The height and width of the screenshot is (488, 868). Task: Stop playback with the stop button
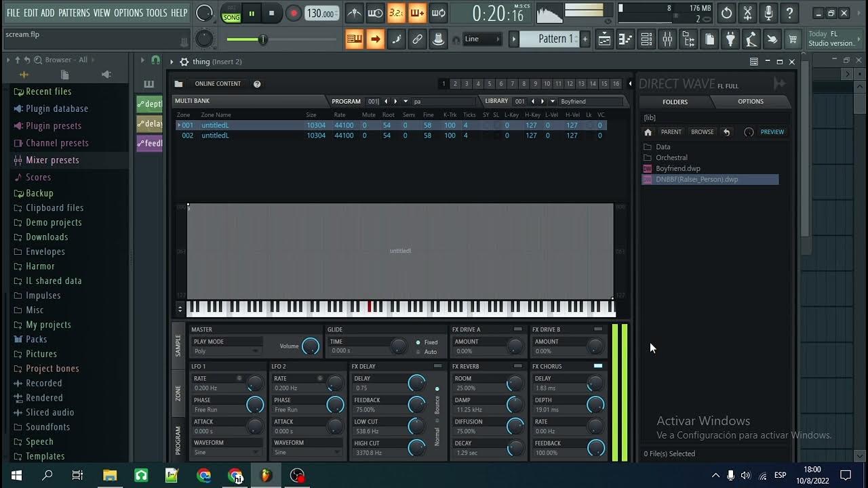tap(272, 13)
